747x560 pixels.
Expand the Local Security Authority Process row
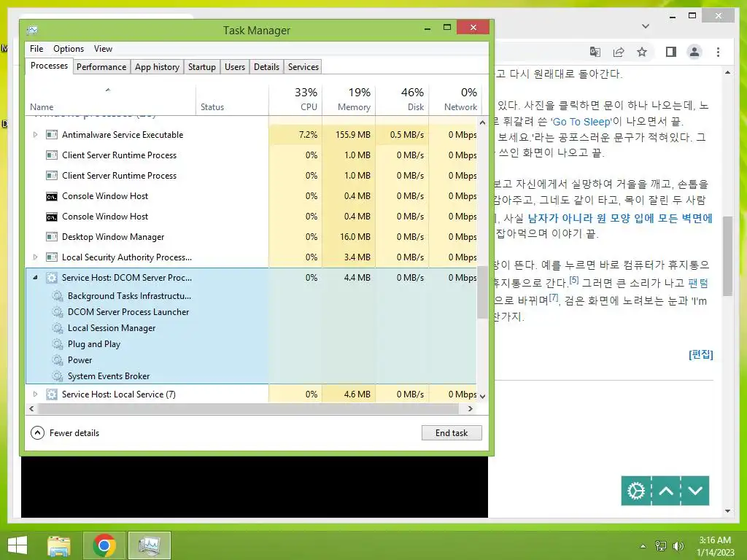tap(35, 257)
